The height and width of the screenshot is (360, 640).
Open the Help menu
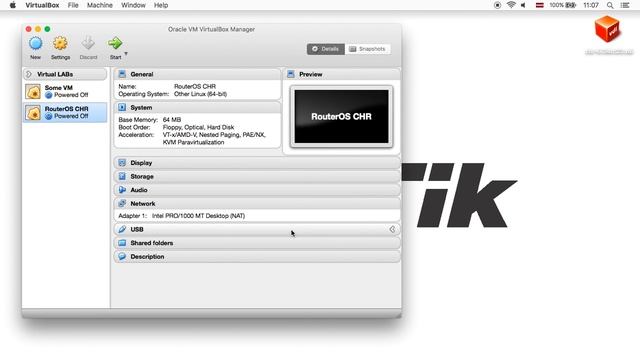[x=161, y=5]
